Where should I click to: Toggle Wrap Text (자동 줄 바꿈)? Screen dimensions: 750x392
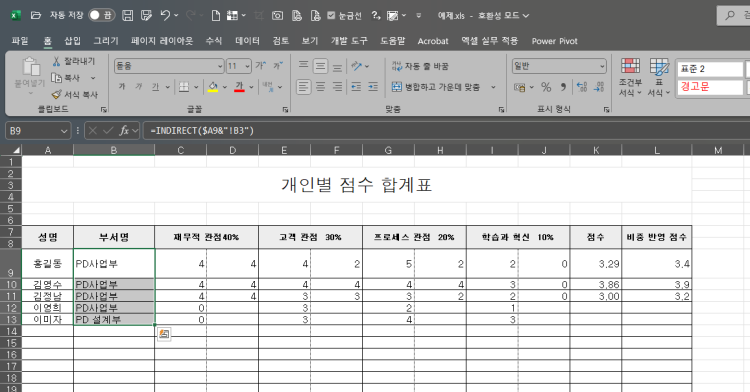(420, 66)
